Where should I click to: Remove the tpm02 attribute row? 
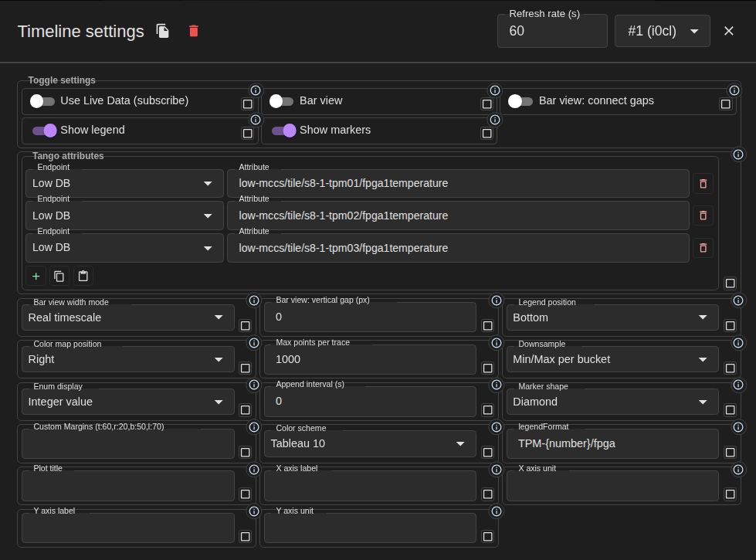click(x=703, y=216)
